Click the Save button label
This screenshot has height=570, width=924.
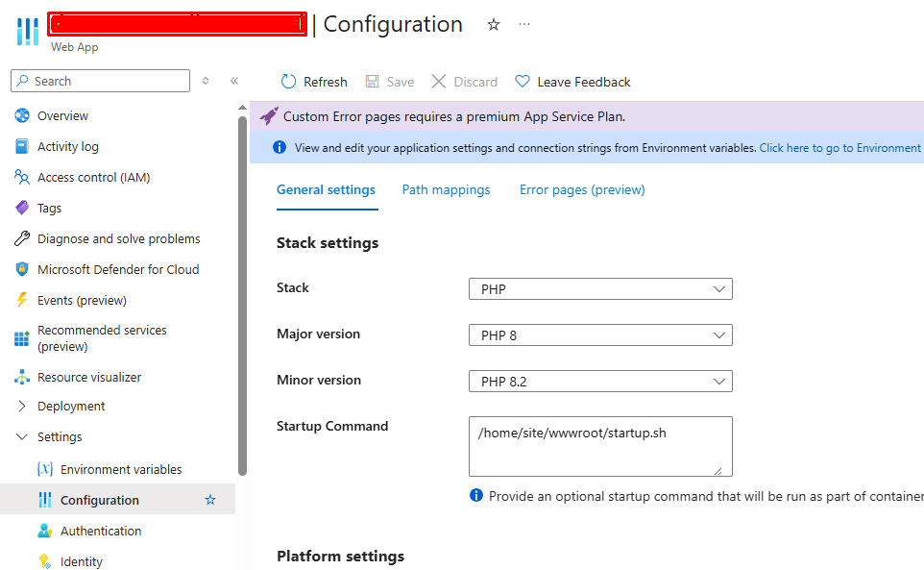(x=401, y=82)
